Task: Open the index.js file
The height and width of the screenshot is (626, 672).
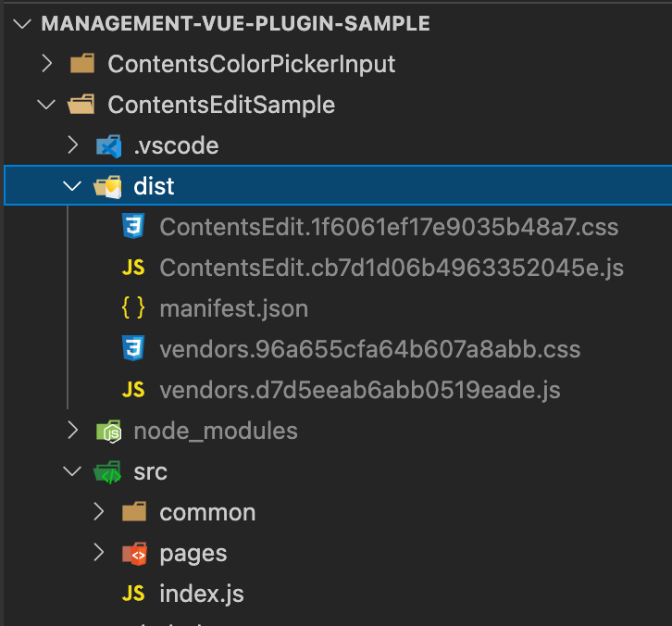Action: 201,594
